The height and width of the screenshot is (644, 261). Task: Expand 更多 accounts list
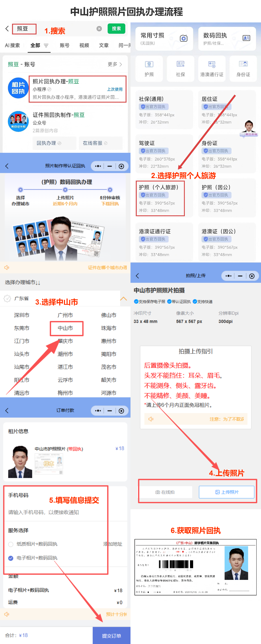(x=115, y=64)
